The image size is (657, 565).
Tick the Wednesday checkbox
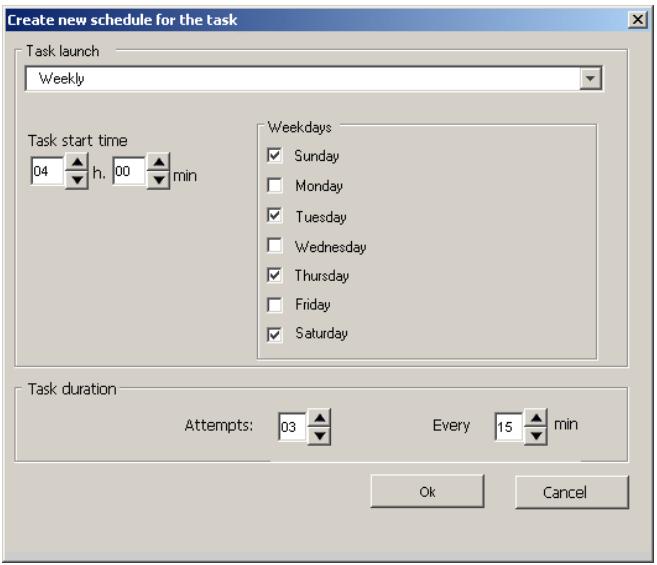click(x=274, y=245)
